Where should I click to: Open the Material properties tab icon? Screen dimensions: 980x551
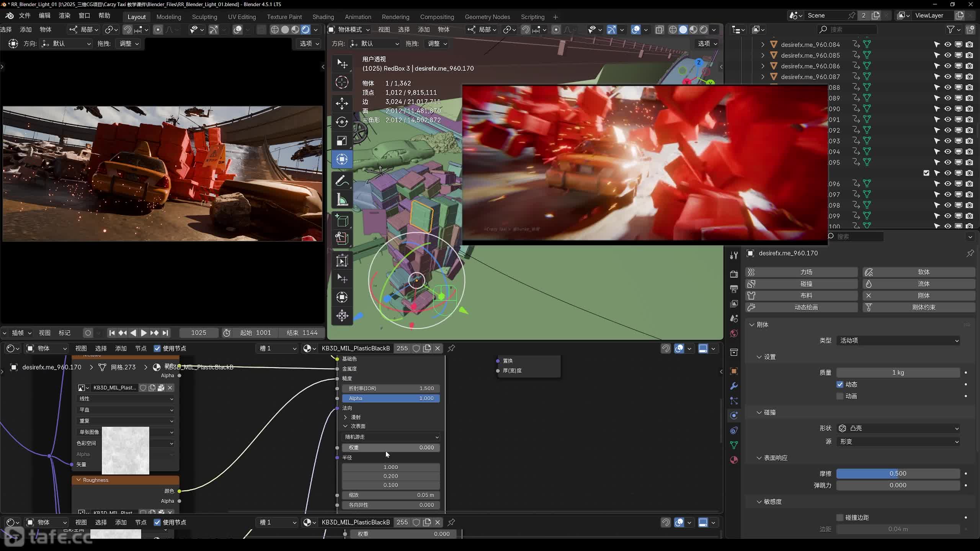click(x=734, y=460)
